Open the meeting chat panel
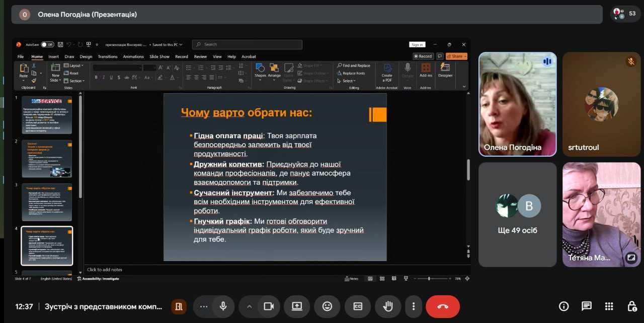 pos(587,306)
